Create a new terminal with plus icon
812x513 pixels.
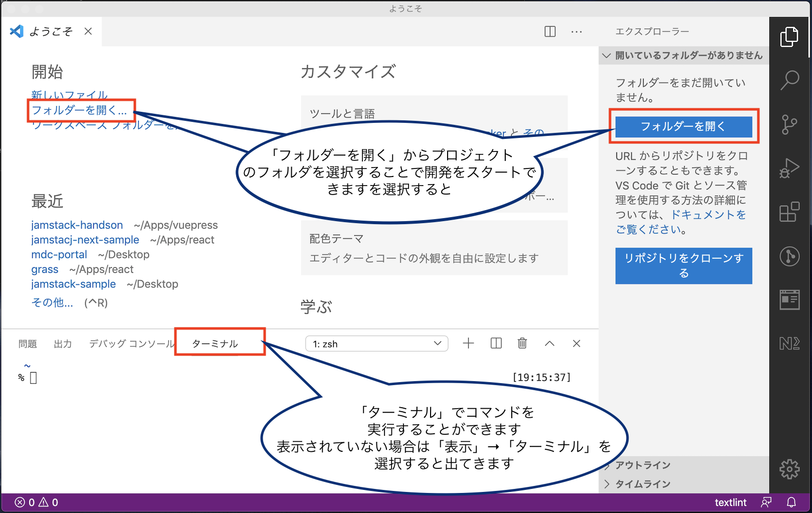coord(468,344)
